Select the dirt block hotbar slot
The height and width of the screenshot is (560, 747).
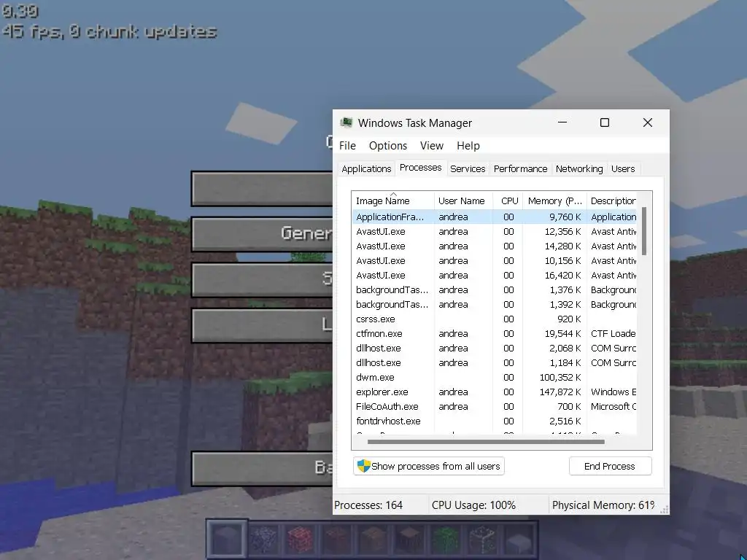point(336,540)
